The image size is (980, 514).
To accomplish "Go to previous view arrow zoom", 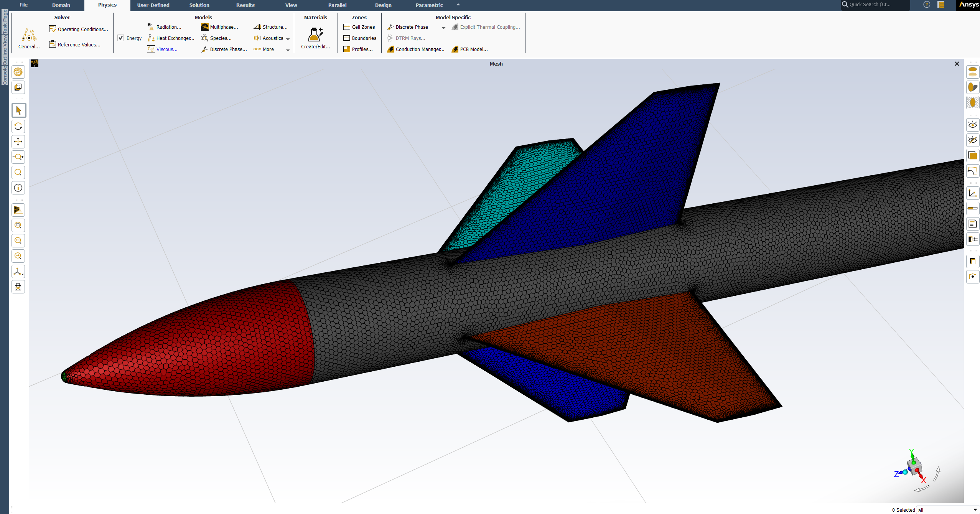I will point(18,241).
